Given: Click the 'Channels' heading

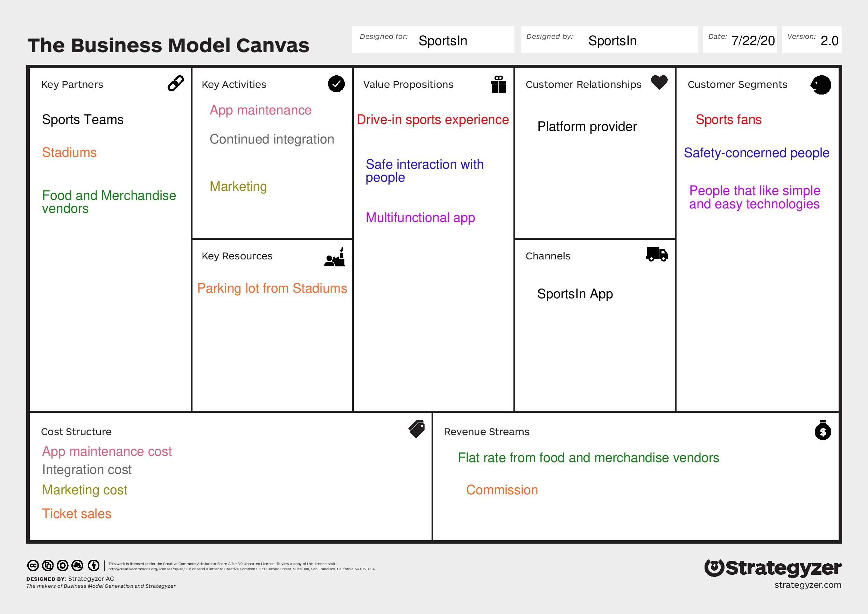Looking at the screenshot, I should pos(548,256).
